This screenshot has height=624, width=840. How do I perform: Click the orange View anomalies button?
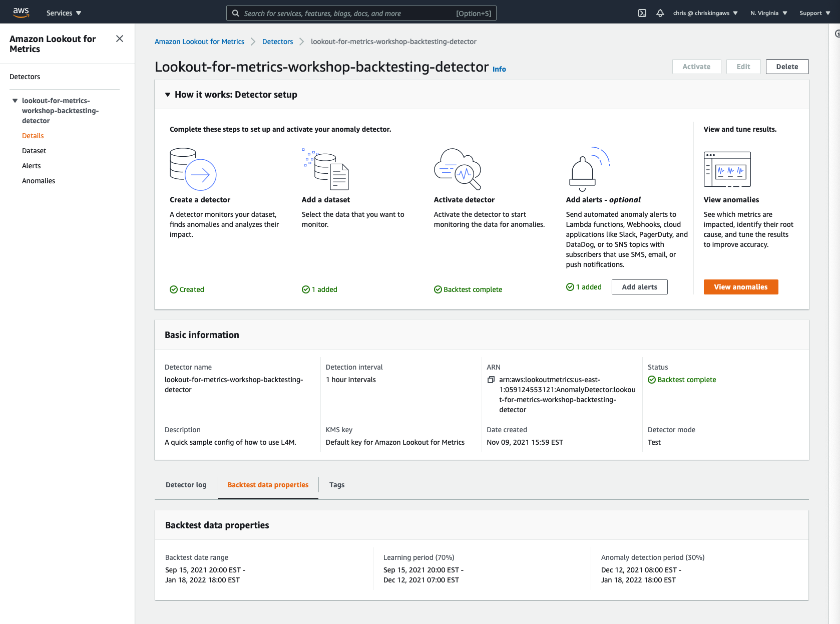click(x=741, y=287)
